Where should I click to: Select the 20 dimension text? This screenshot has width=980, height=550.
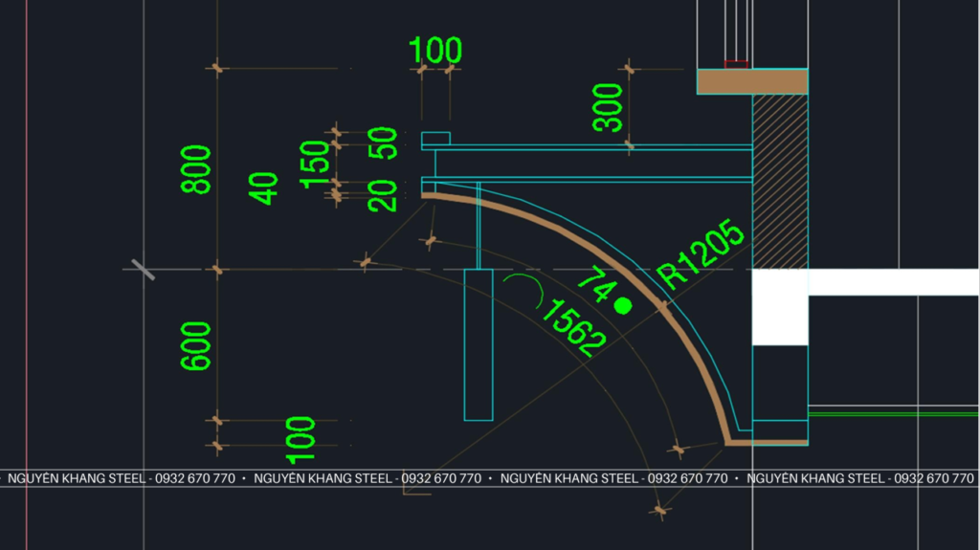(383, 196)
